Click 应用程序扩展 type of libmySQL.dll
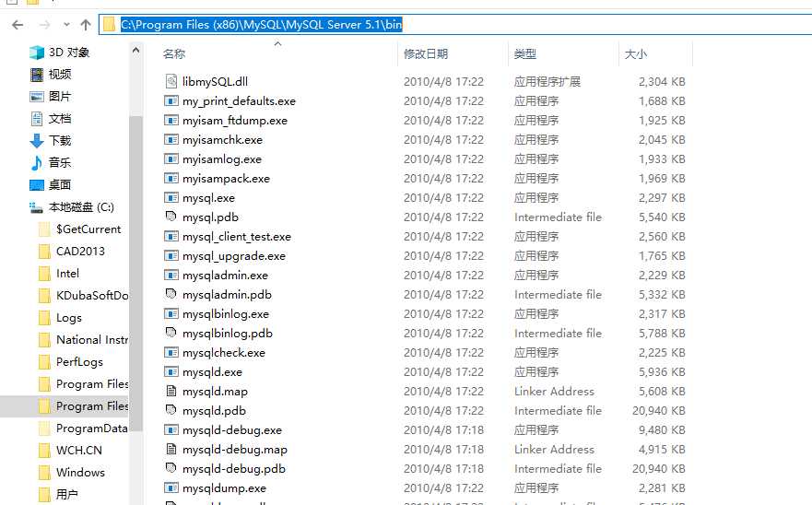Image resolution: width=812 pixels, height=505 pixels. tap(547, 82)
